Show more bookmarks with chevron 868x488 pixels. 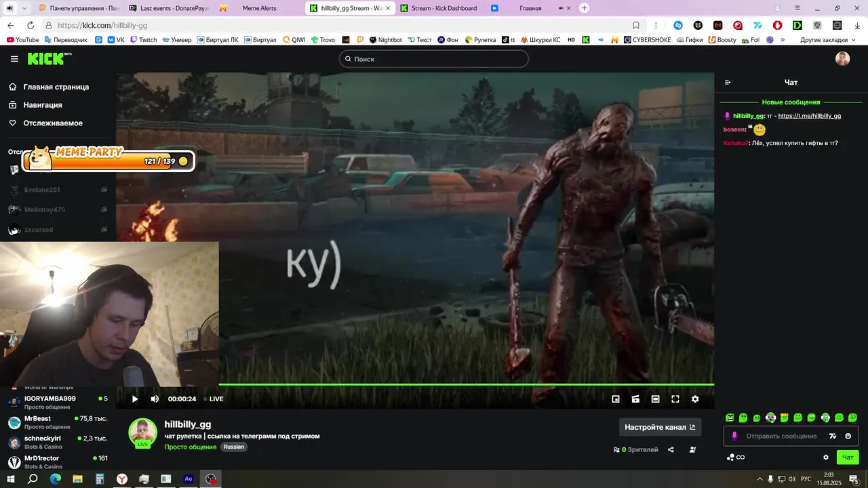tap(783, 40)
